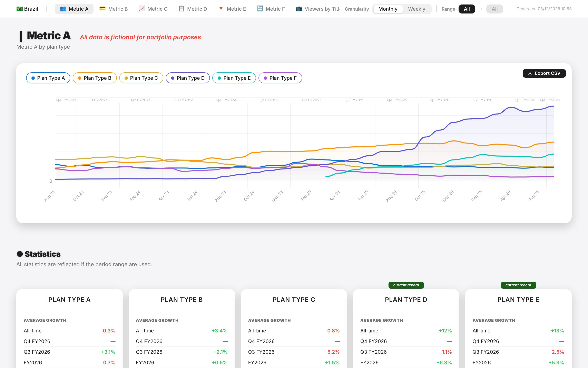
Task: Click the TV icon beside Viewers by Title
Action: click(299, 9)
